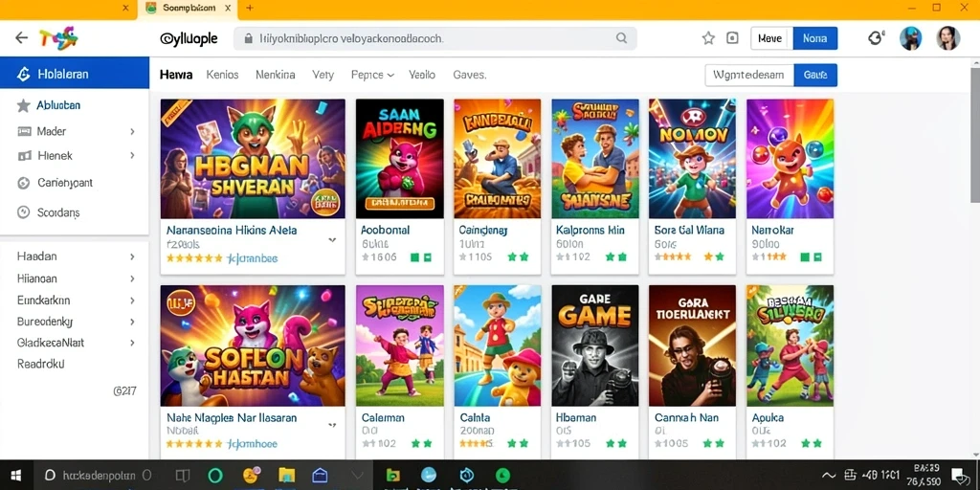
Task: Show hidden tray icons caret
Action: [829, 476]
